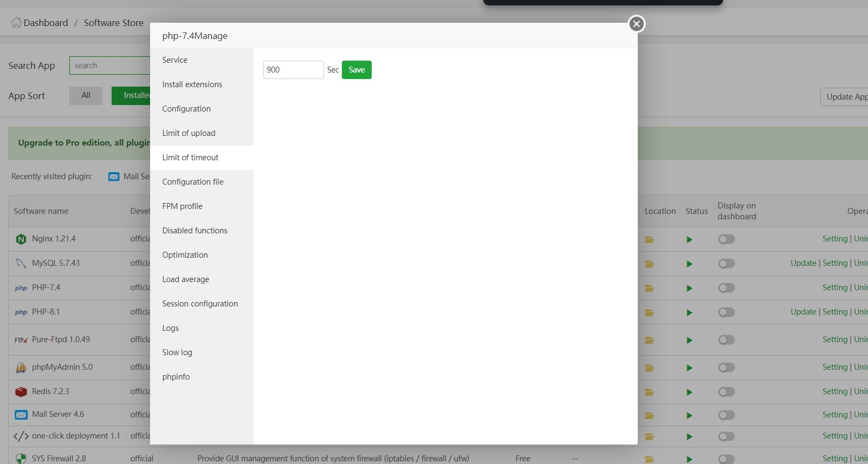Show the phpinfo tab

point(202,377)
